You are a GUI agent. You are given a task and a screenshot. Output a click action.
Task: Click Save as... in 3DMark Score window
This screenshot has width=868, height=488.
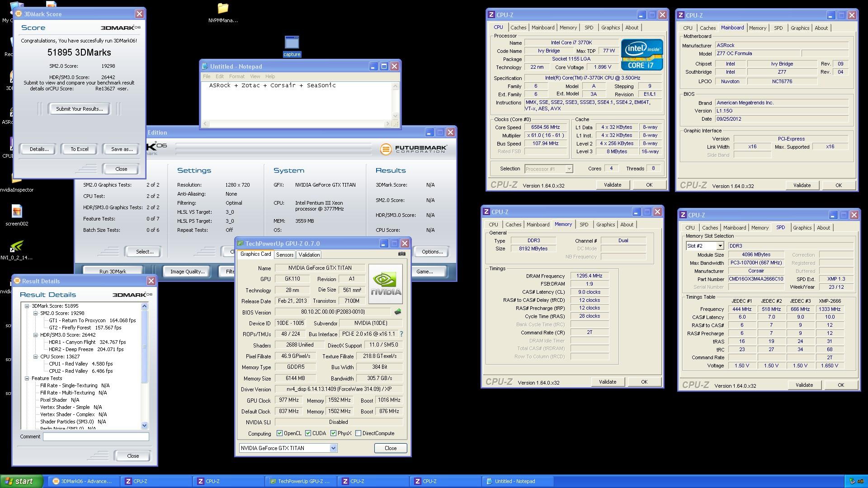point(122,149)
